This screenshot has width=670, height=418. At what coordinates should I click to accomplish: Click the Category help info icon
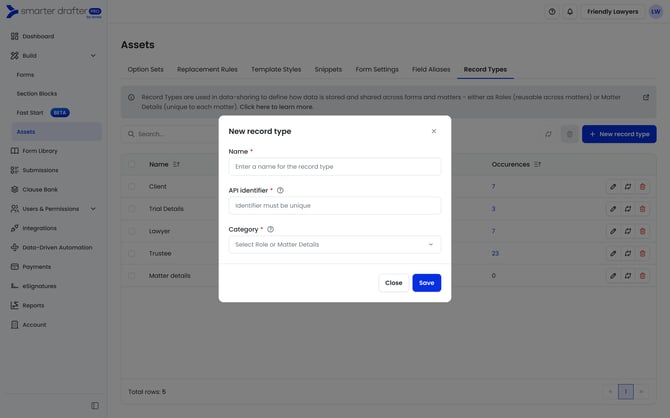coord(271,229)
